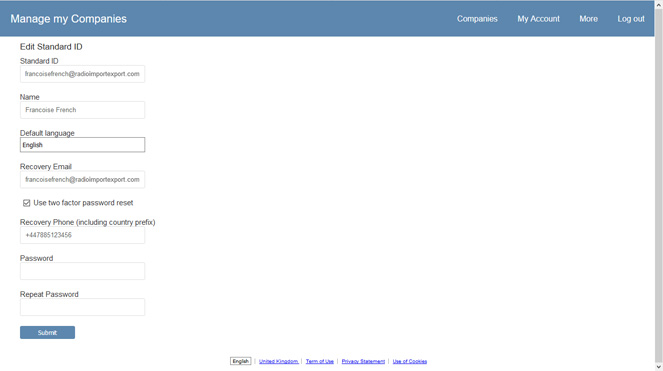This screenshot has height=371, width=663.
Task: Open the Default language dropdown
Action: 82,145
